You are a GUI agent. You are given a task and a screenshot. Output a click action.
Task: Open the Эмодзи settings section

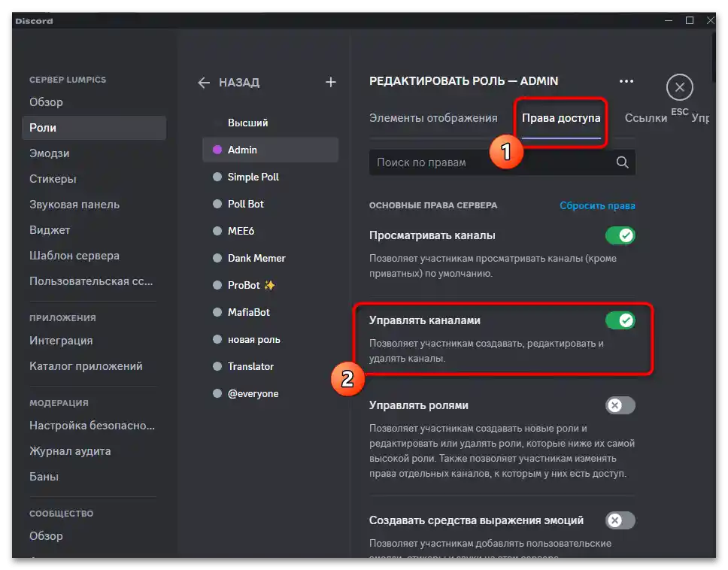pyautogui.click(x=50, y=153)
